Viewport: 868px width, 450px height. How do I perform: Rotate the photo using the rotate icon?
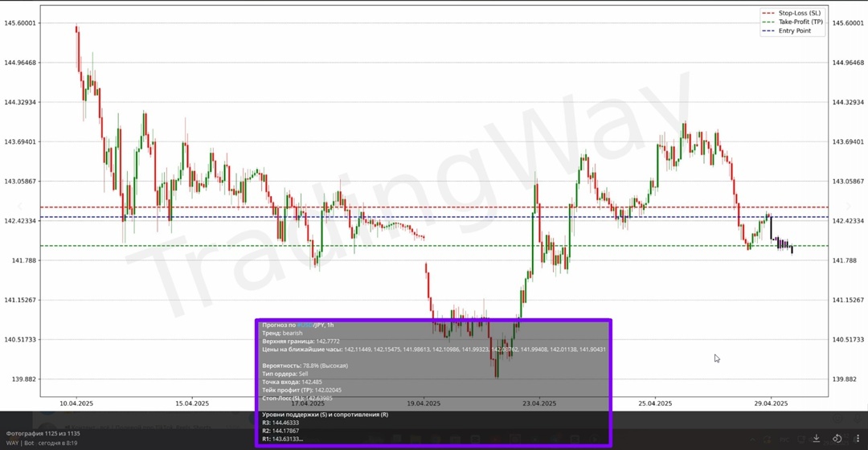pyautogui.click(x=837, y=439)
